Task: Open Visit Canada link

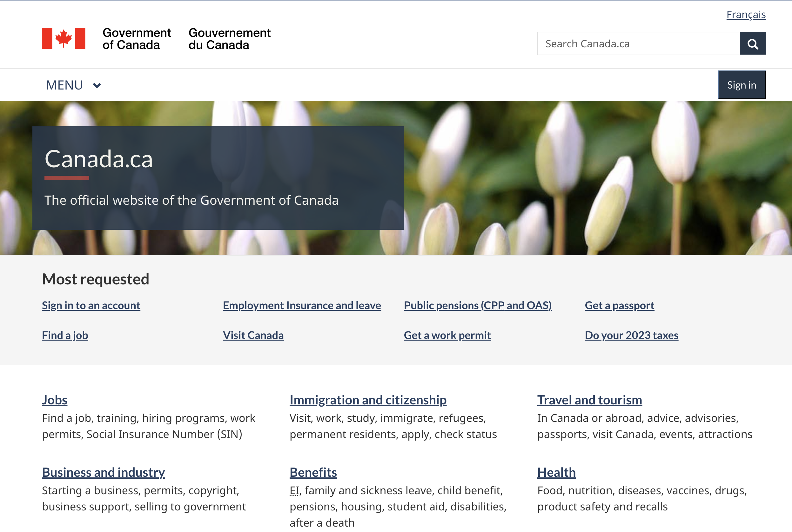Action: (x=253, y=335)
